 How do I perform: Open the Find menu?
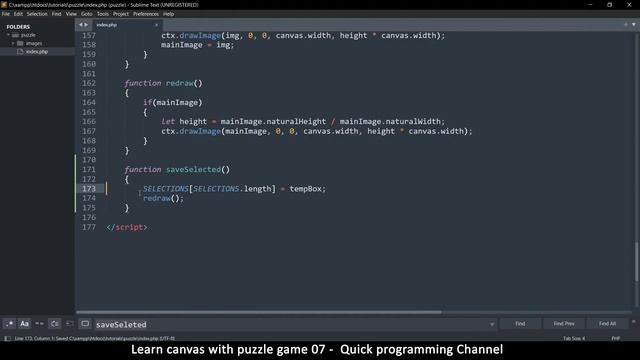coord(56,14)
